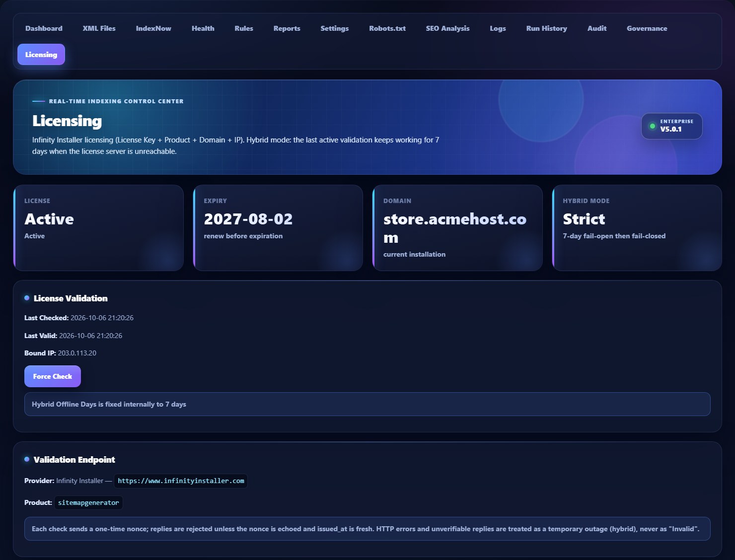
Task: Open the Health tab
Action: pos(203,28)
